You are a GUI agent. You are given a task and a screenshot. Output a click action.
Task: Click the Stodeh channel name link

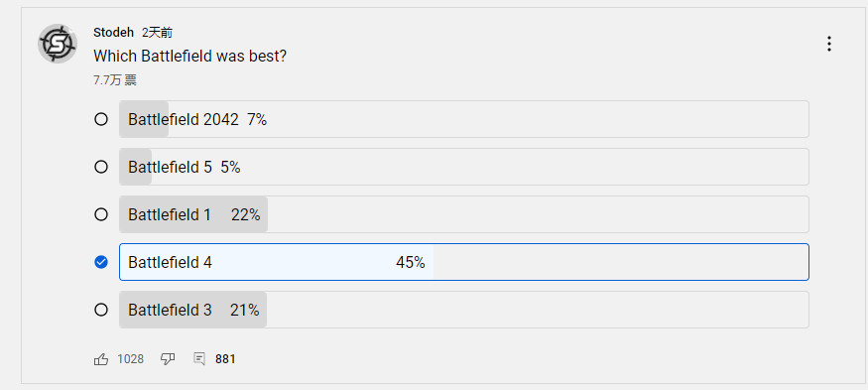(x=113, y=33)
